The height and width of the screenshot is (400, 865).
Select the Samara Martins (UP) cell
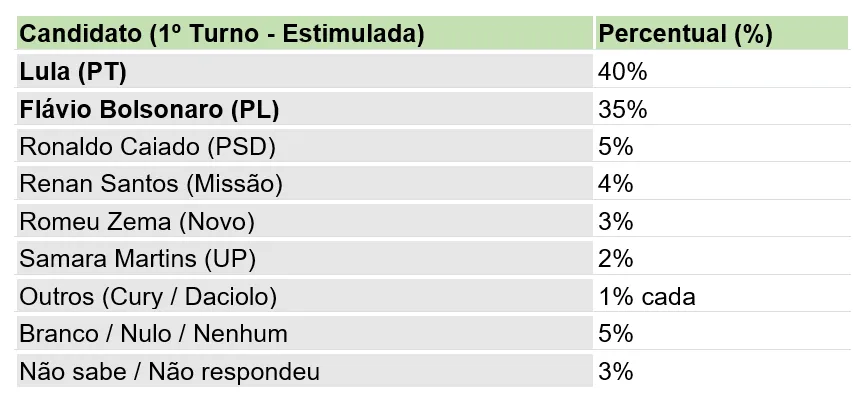[x=305, y=258]
